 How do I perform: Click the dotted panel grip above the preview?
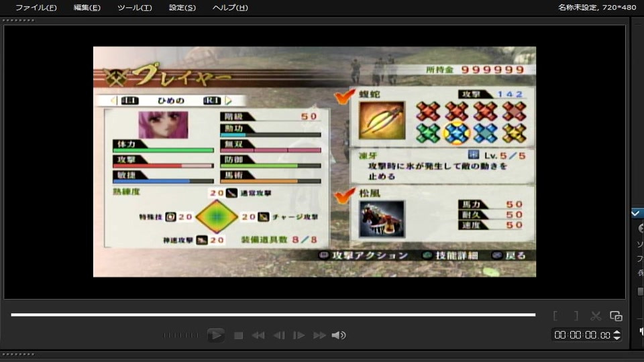point(19,20)
